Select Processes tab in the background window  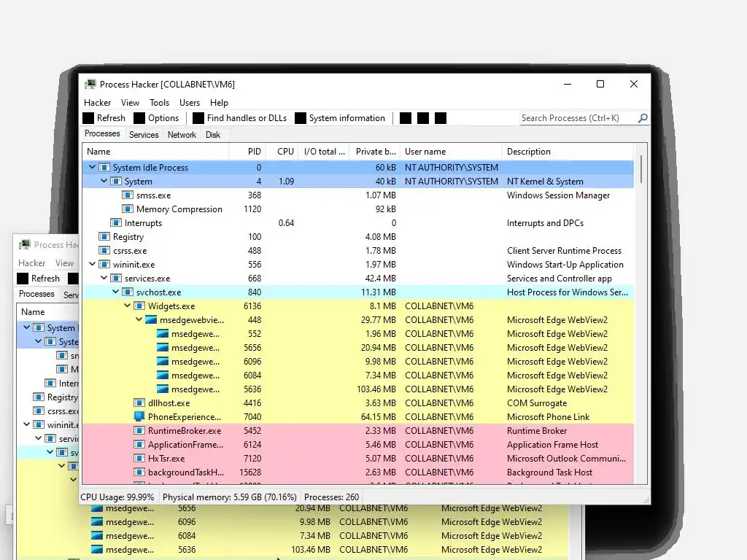point(36,294)
